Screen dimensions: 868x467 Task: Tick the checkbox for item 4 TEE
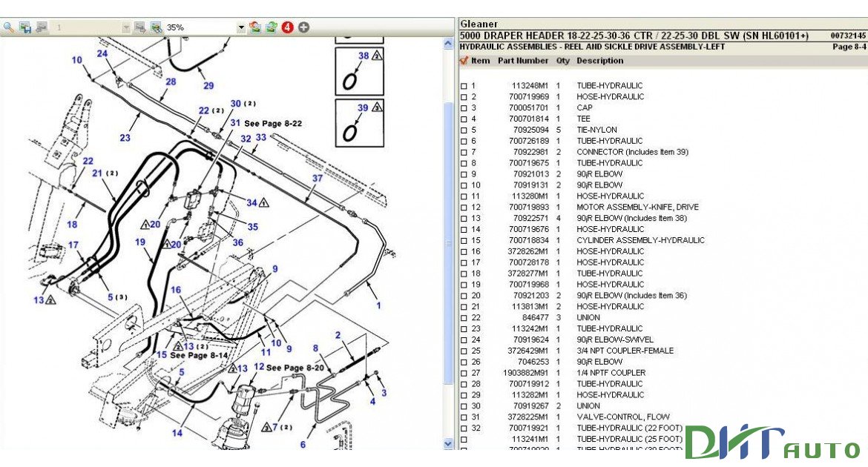pyautogui.click(x=464, y=119)
